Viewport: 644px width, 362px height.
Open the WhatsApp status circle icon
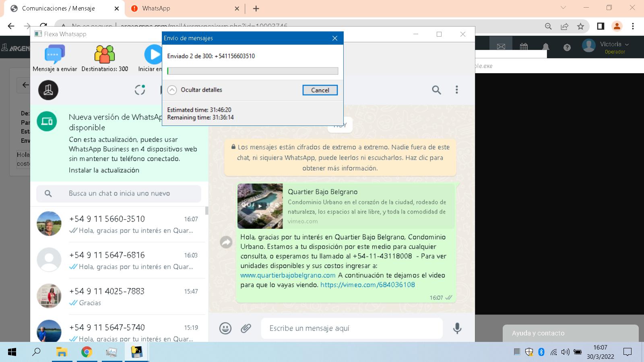pyautogui.click(x=140, y=90)
